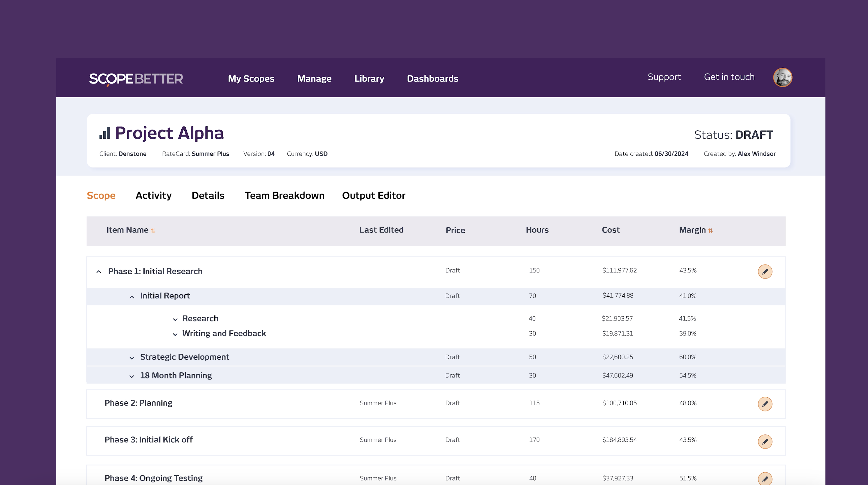Sort by Margin arrows icon
868x485 pixels.
[x=710, y=230]
